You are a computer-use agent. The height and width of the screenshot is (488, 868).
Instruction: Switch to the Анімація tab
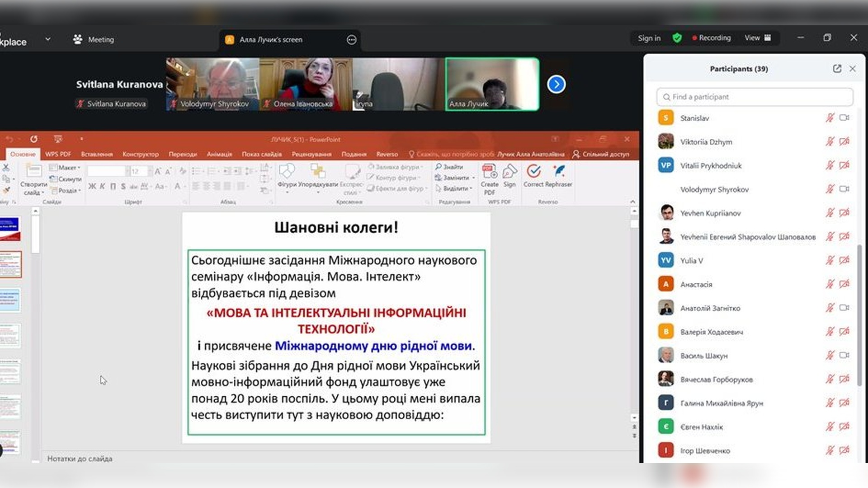219,154
